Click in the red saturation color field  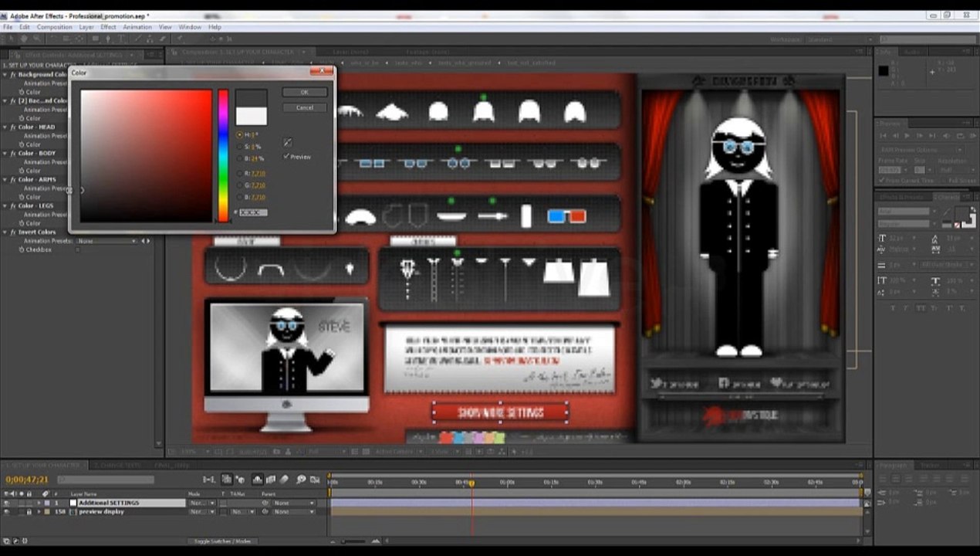pyautogui.click(x=146, y=156)
